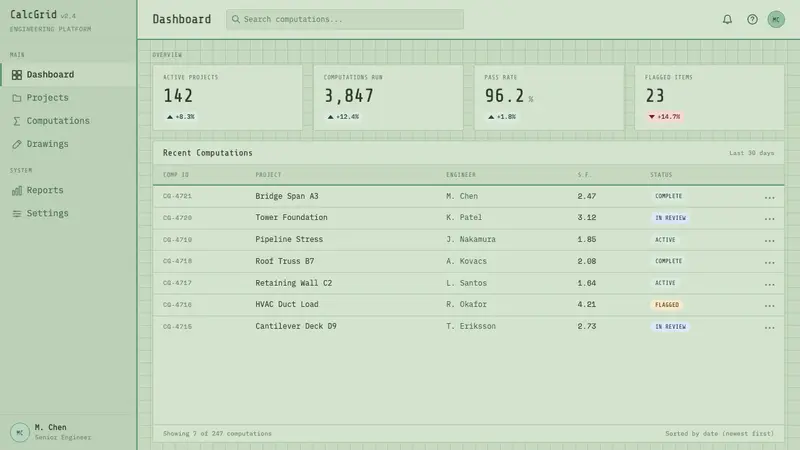Open row menu for Pipeline Stress
The image size is (800, 450).
click(x=769, y=240)
